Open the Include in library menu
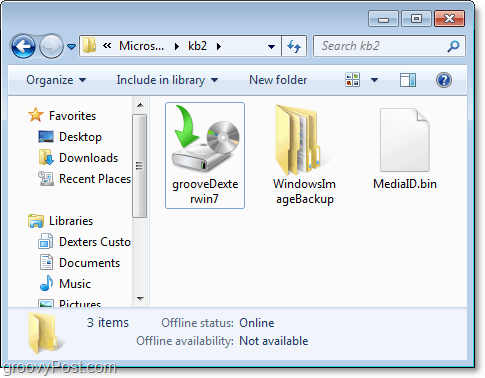The image size is (485, 378). pyautogui.click(x=167, y=80)
